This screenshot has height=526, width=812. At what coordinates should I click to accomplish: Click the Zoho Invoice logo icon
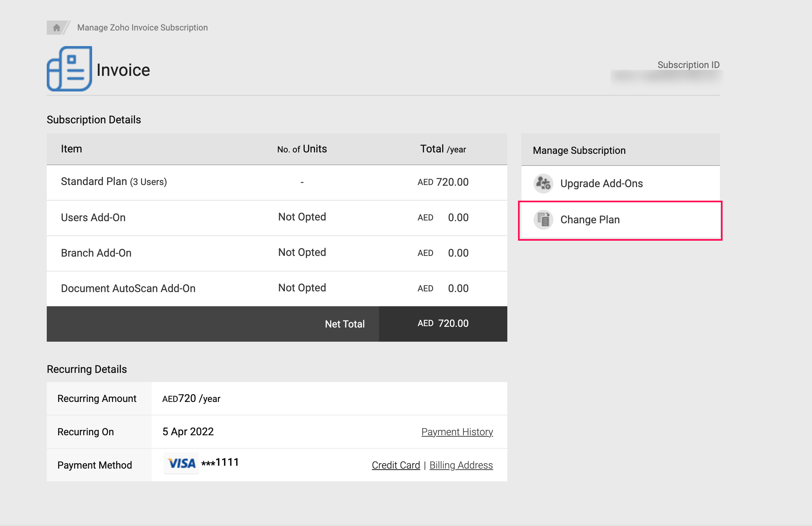(69, 69)
